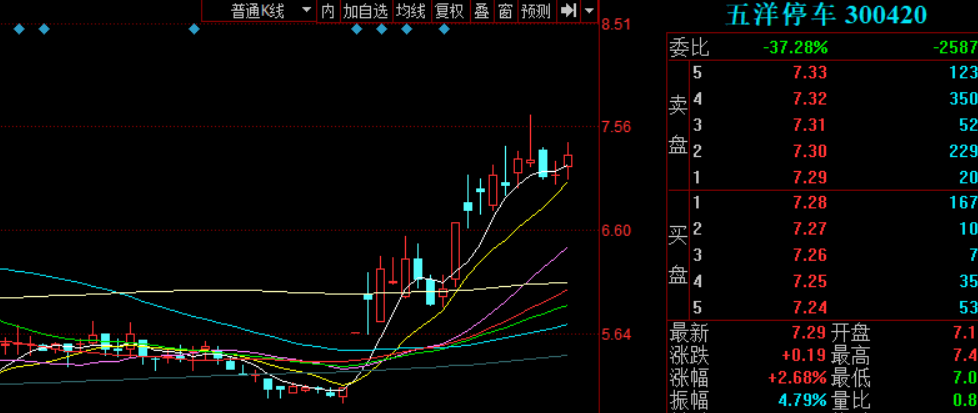Click the leftmost blue diamond event marker
Screen dimensions: 978x413
[19, 29]
